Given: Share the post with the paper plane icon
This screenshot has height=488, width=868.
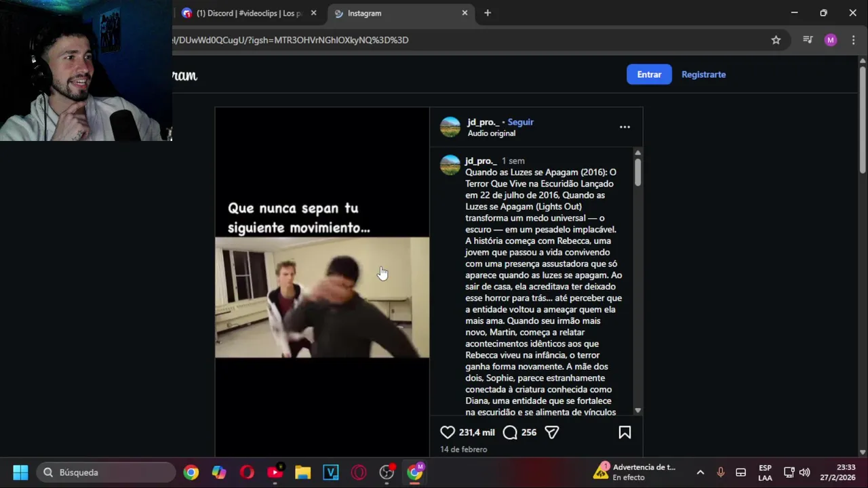Looking at the screenshot, I should 552,432.
